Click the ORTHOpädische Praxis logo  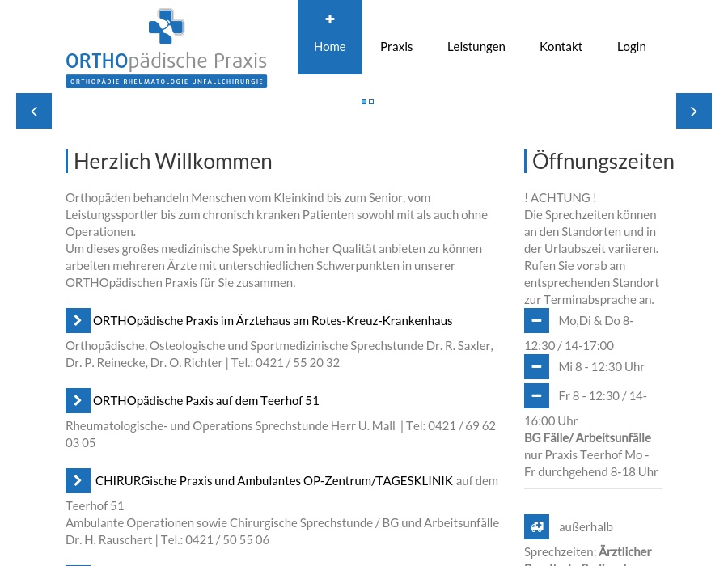(x=166, y=45)
